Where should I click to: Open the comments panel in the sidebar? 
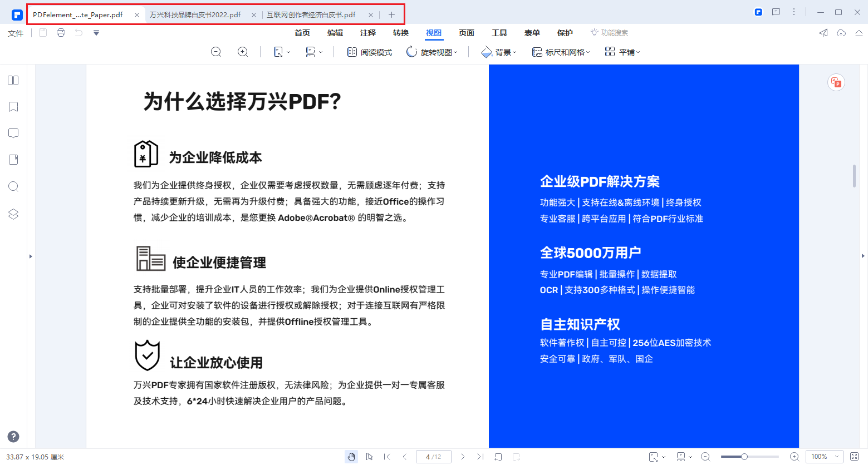point(13,133)
